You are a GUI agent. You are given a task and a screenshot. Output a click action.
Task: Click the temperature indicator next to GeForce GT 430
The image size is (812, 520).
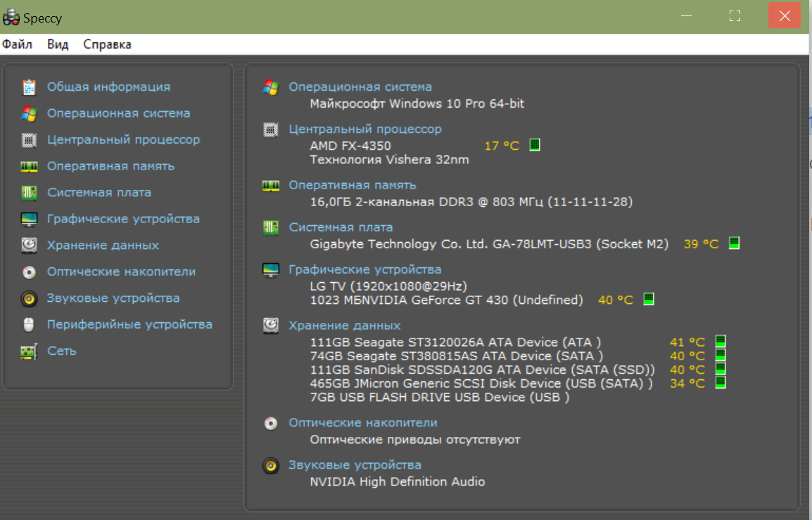649,299
